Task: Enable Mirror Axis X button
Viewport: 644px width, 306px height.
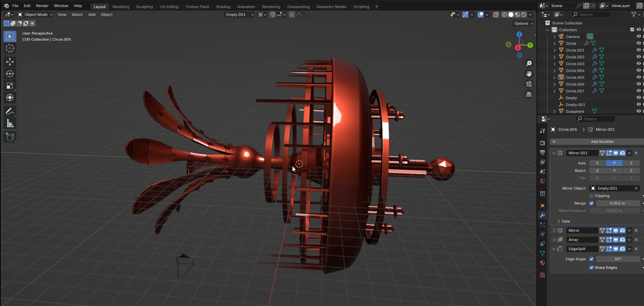Action: click(x=597, y=163)
